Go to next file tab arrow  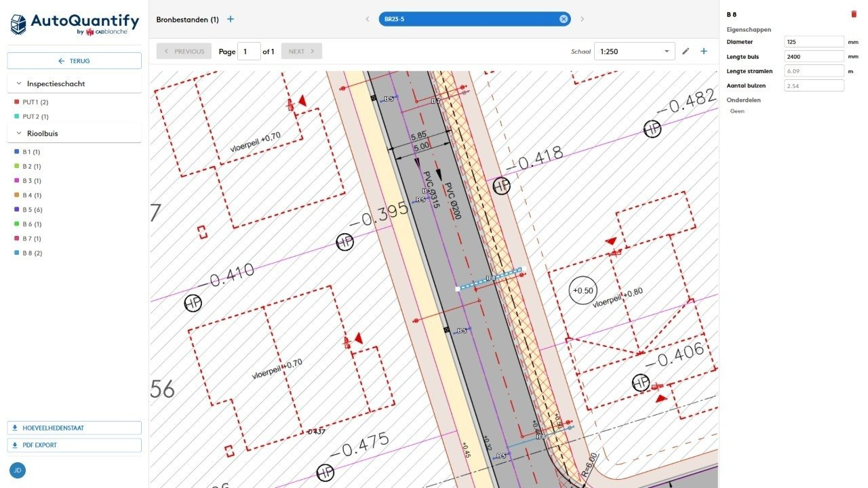pos(582,19)
